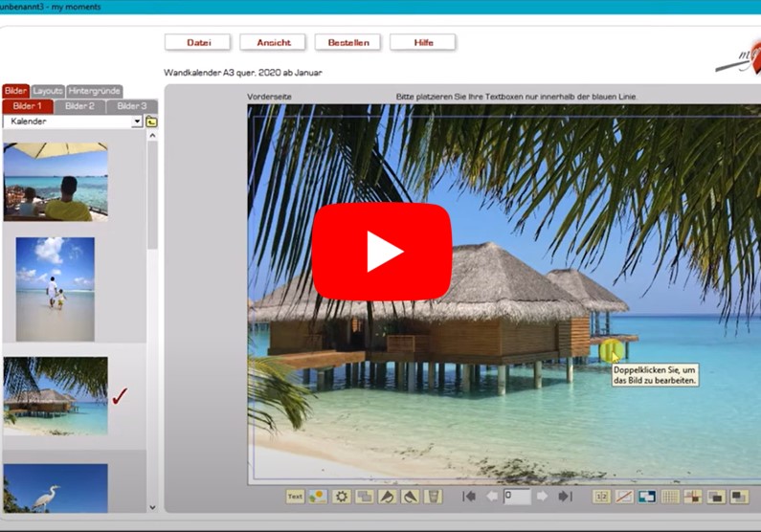Viewport: 761px width, 532px height.
Task: Select the Bilder 2 tab
Action: (x=79, y=106)
